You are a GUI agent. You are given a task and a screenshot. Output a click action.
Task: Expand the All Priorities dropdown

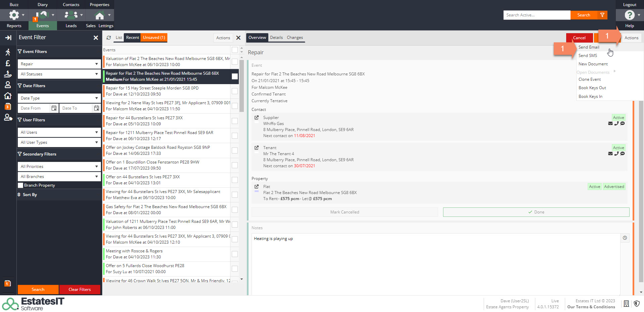59,167
